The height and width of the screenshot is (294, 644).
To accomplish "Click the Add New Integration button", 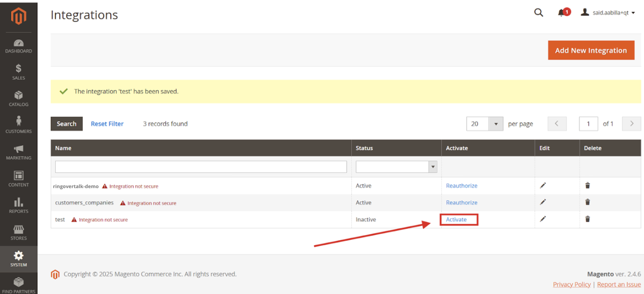I will pyautogui.click(x=591, y=50).
